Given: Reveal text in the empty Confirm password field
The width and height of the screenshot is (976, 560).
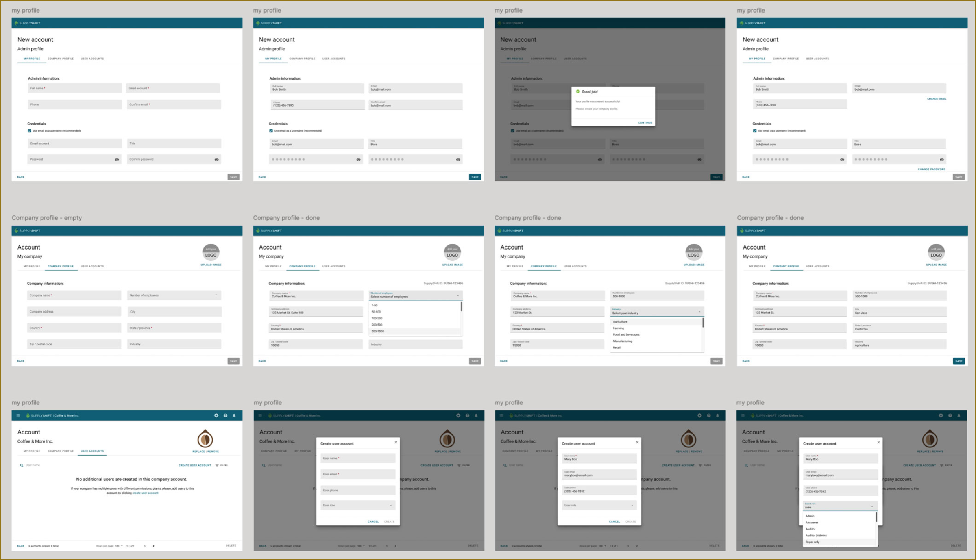Looking at the screenshot, I should point(216,159).
